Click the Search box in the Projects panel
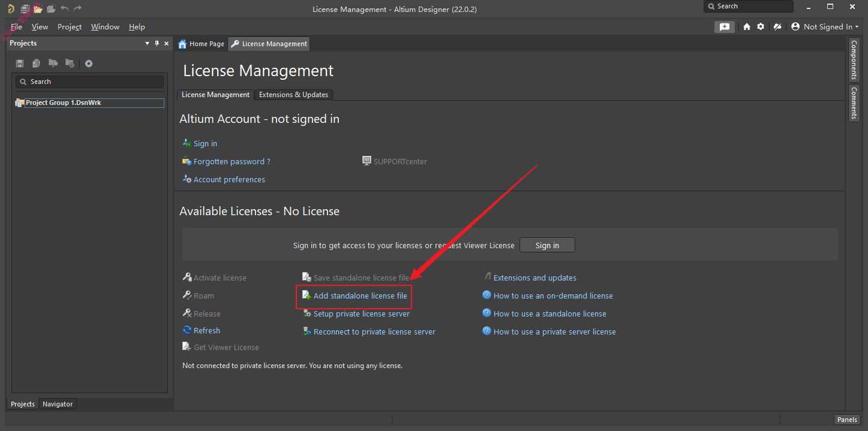Image resolution: width=868 pixels, height=431 pixels. pos(89,82)
